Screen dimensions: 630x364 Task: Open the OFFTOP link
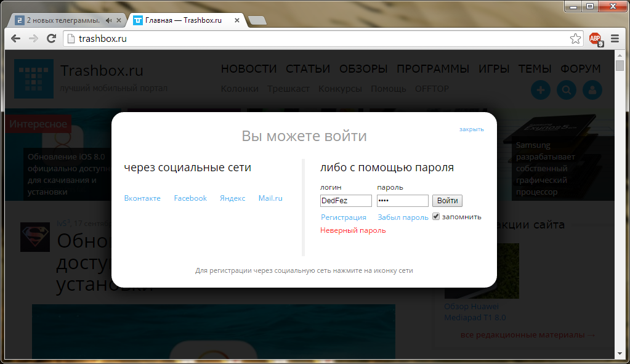click(x=432, y=89)
